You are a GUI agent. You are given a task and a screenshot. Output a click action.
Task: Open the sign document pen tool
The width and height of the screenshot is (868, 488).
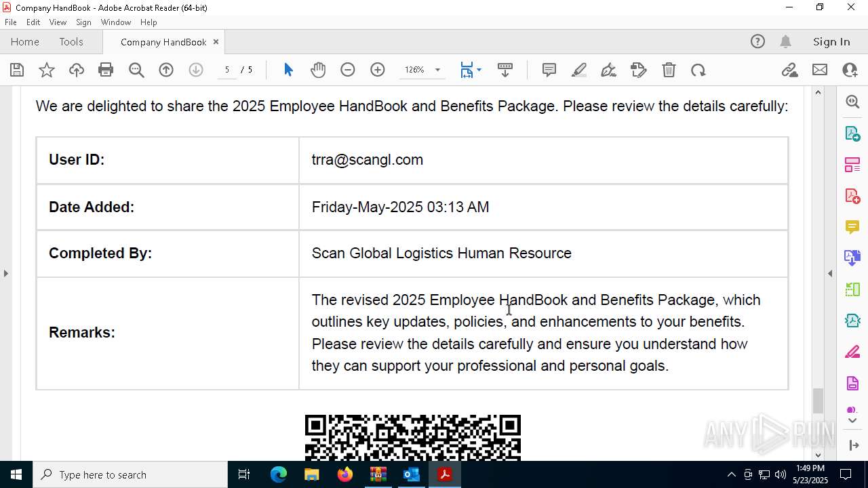609,70
